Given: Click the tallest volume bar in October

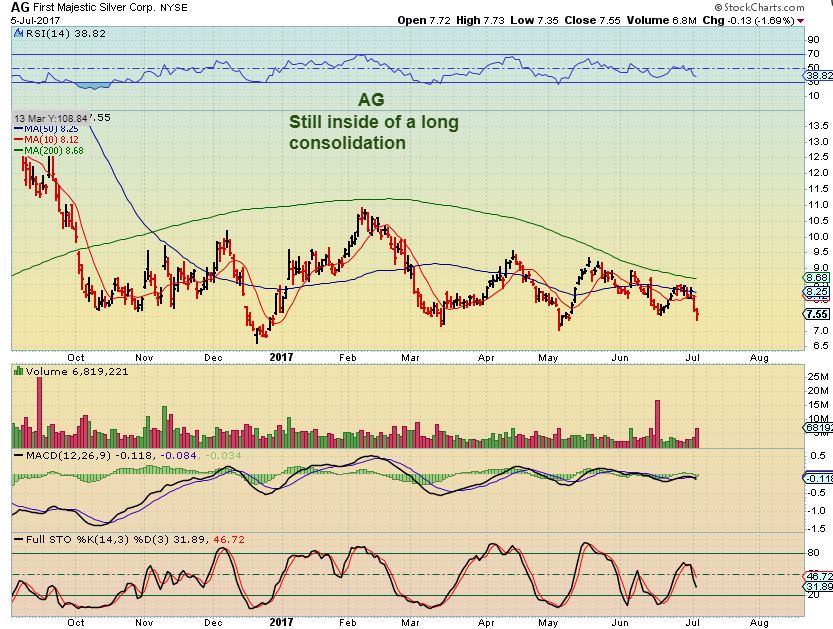Looking at the screenshot, I should coord(84,432).
